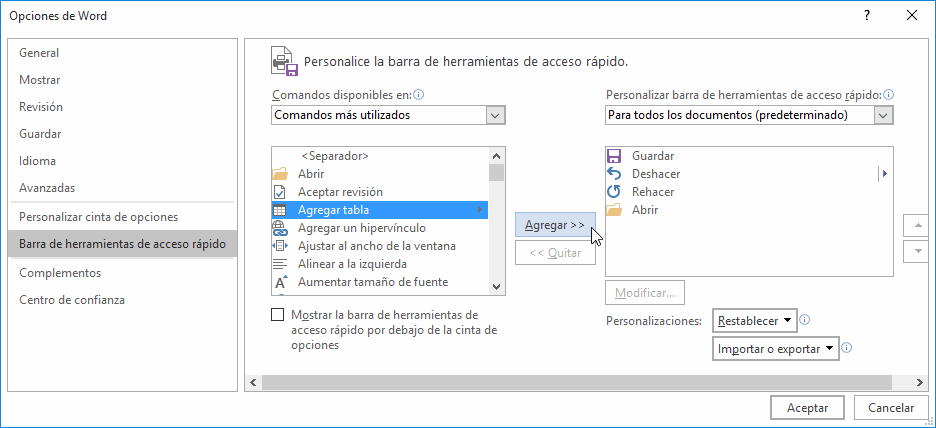
Task: Click the Aceptar revisión checkmark icon
Action: click(x=280, y=192)
